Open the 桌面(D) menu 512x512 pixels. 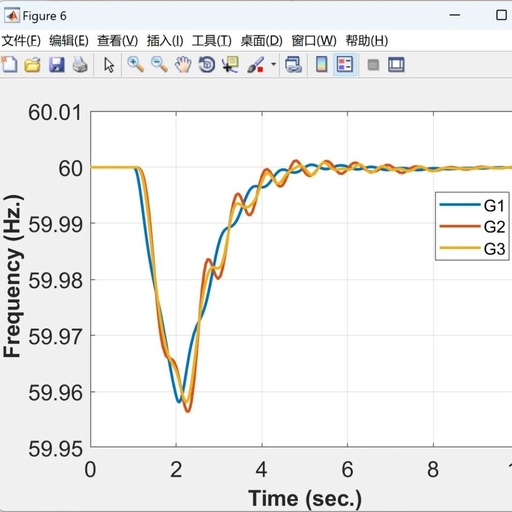(262, 41)
